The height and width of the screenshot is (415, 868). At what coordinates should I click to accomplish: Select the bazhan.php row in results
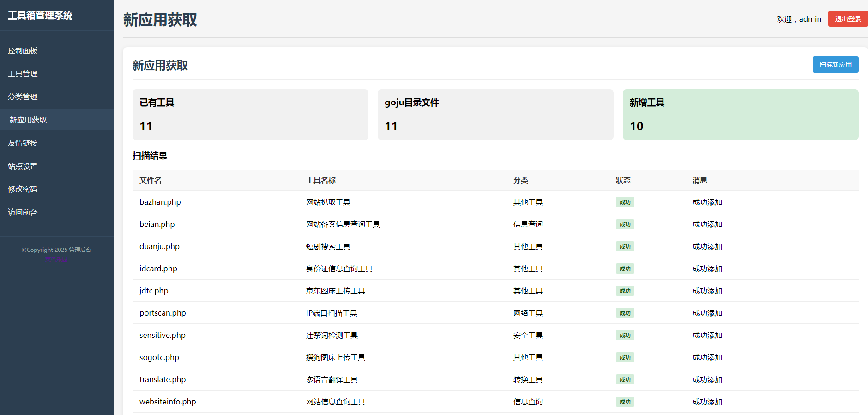(x=160, y=202)
